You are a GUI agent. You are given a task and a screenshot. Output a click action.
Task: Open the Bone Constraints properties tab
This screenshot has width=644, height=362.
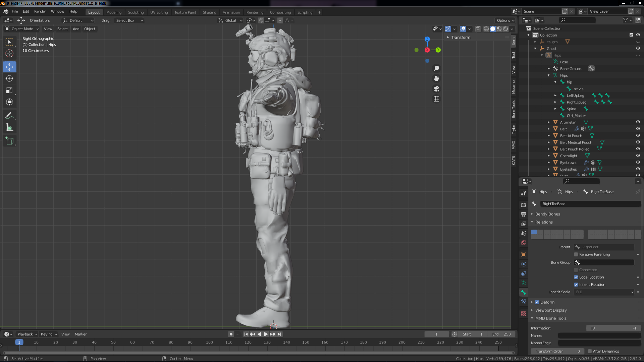click(524, 302)
